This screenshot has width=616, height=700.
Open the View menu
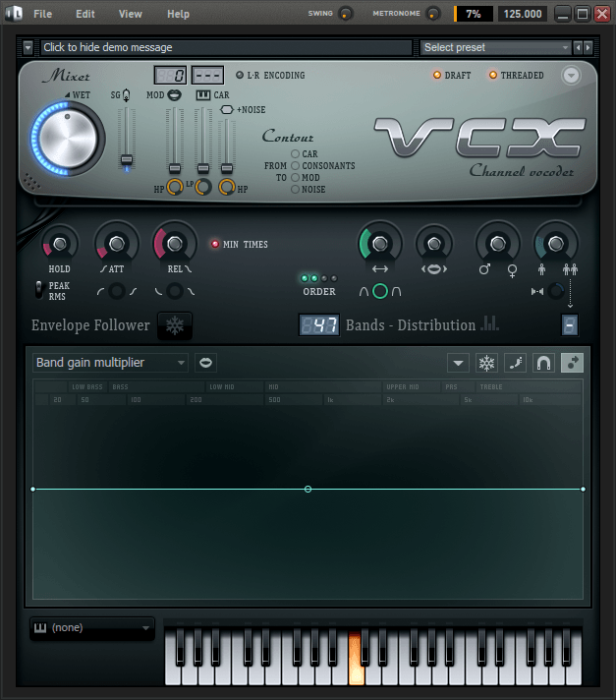point(131,14)
